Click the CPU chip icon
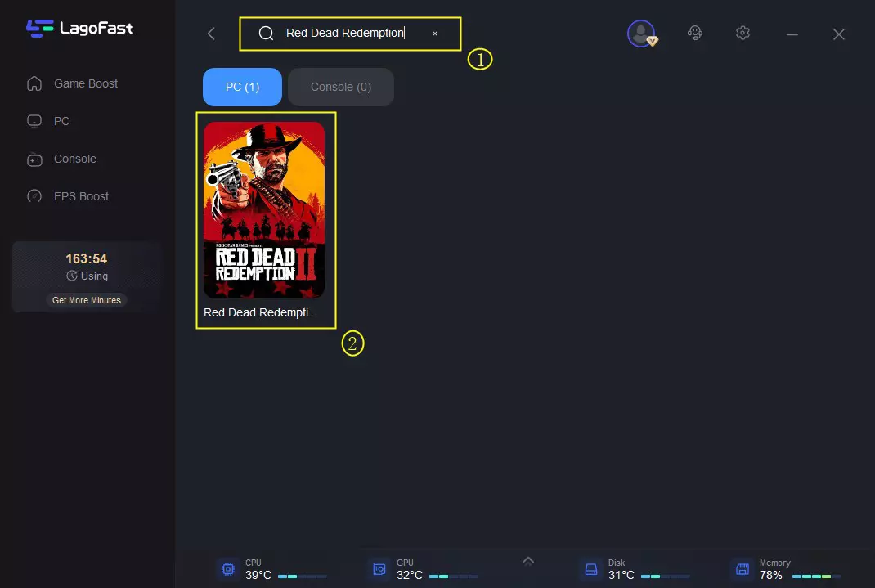This screenshot has width=875, height=588. point(227,569)
